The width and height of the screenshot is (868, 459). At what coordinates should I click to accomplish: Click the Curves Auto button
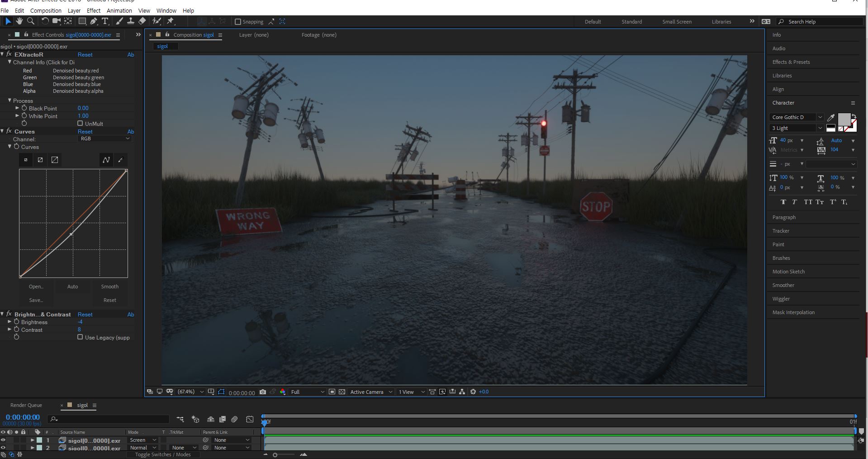pyautogui.click(x=72, y=287)
